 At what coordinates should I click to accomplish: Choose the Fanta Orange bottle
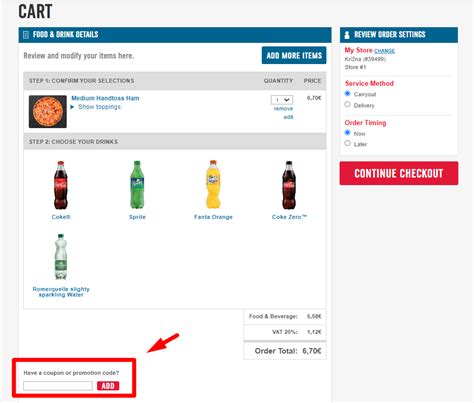click(x=213, y=184)
